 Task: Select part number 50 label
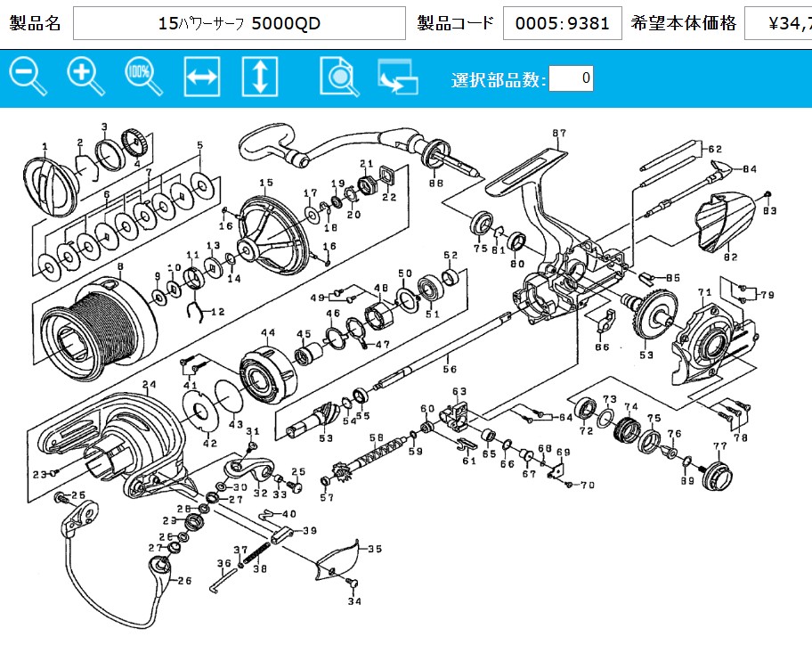click(x=405, y=274)
